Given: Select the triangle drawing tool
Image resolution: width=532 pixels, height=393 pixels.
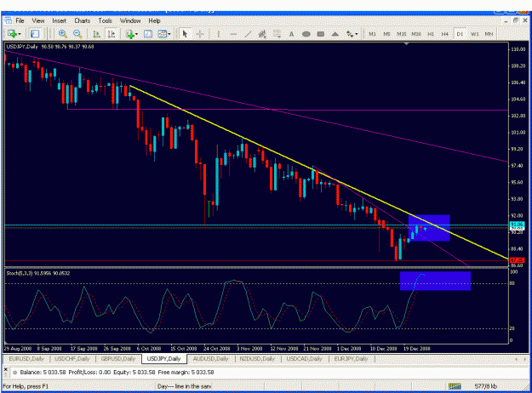Looking at the screenshot, I should 335,34.
